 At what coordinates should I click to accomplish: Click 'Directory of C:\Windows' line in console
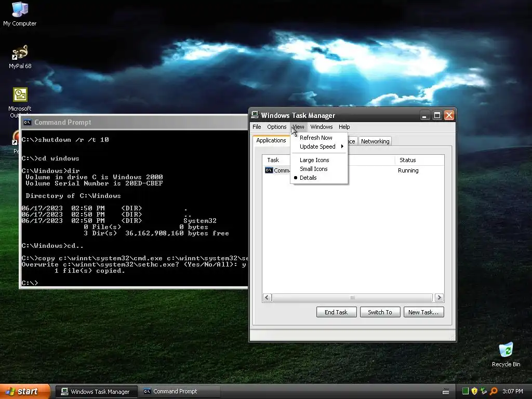[73, 196]
